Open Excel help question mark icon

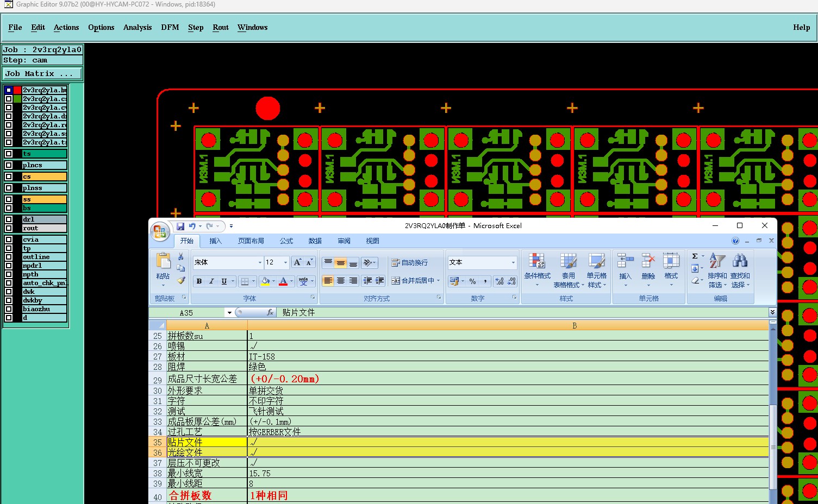735,241
